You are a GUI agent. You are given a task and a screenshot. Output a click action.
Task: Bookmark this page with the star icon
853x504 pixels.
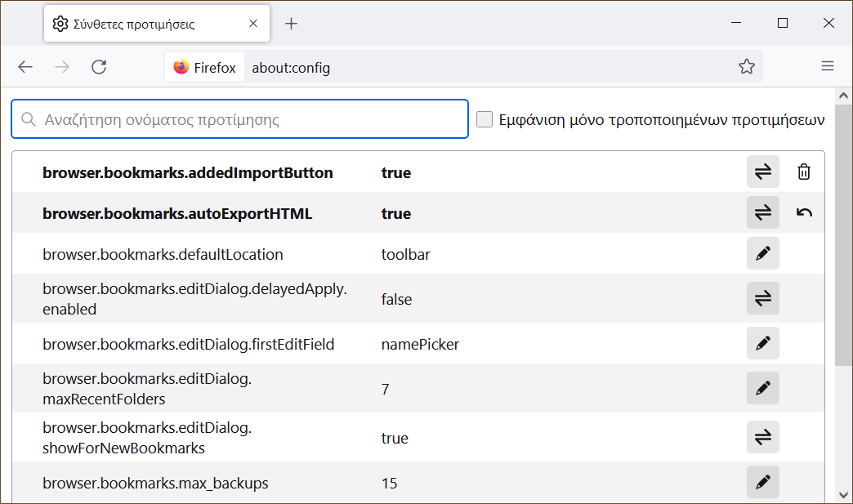(x=747, y=66)
